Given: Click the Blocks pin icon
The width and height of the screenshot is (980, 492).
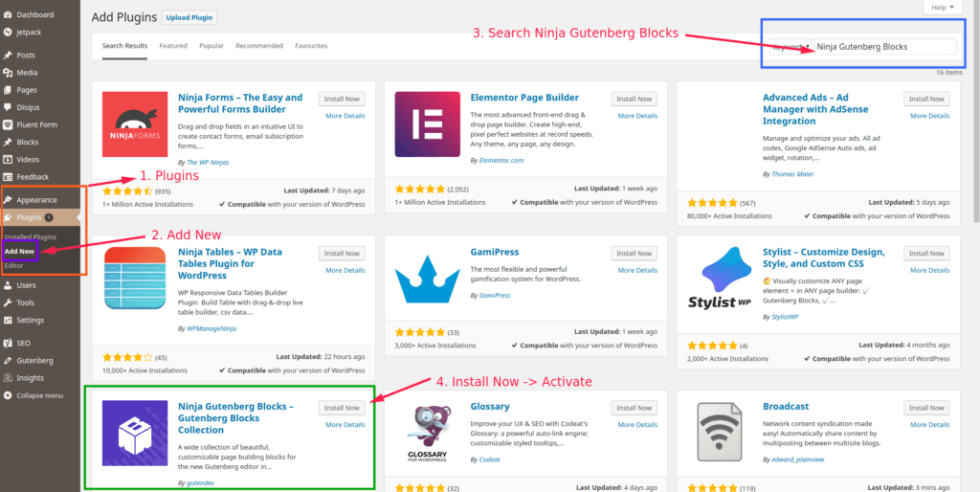Looking at the screenshot, I should tap(8, 142).
